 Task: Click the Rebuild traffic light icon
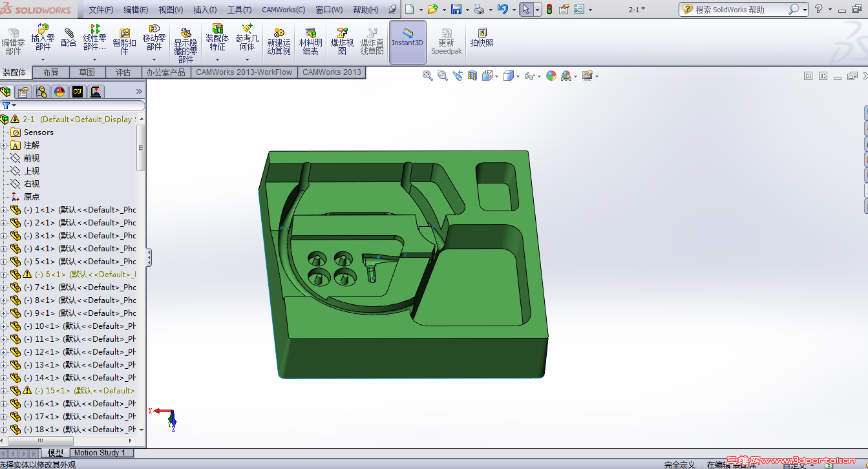(x=549, y=9)
